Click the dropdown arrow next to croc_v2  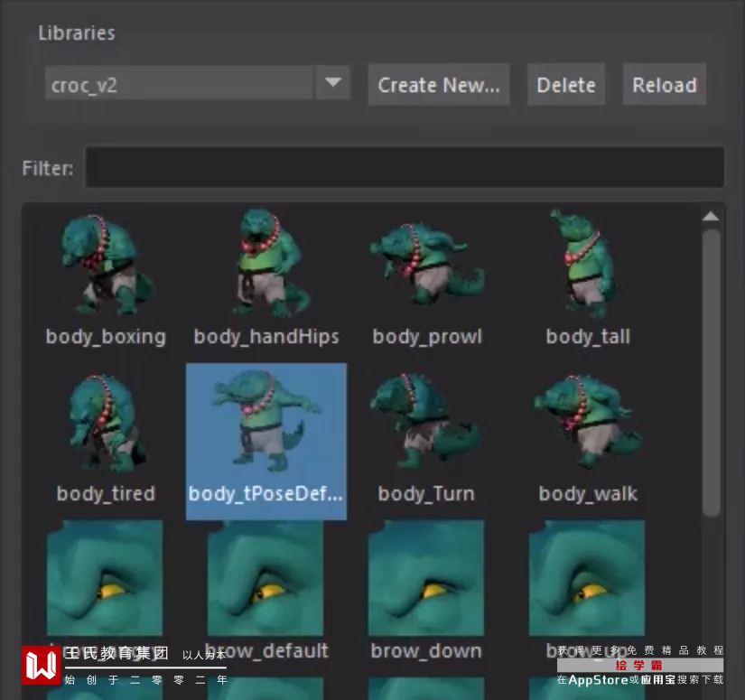pyautogui.click(x=333, y=83)
